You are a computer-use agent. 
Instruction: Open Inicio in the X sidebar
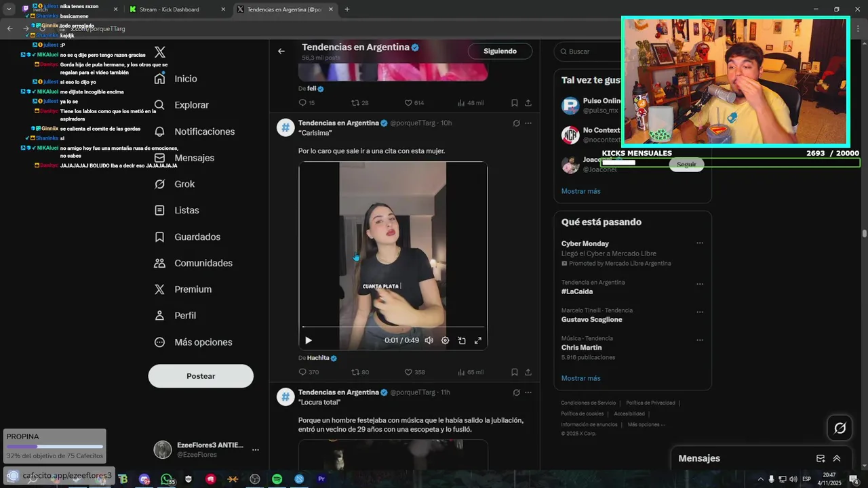coord(176,79)
